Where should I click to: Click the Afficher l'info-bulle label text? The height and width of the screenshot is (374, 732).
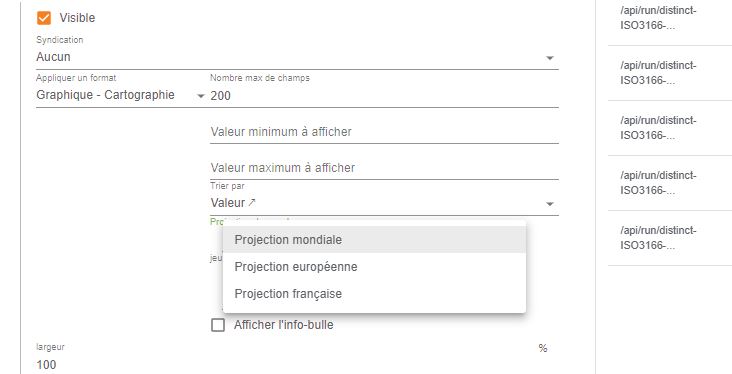[x=284, y=325]
